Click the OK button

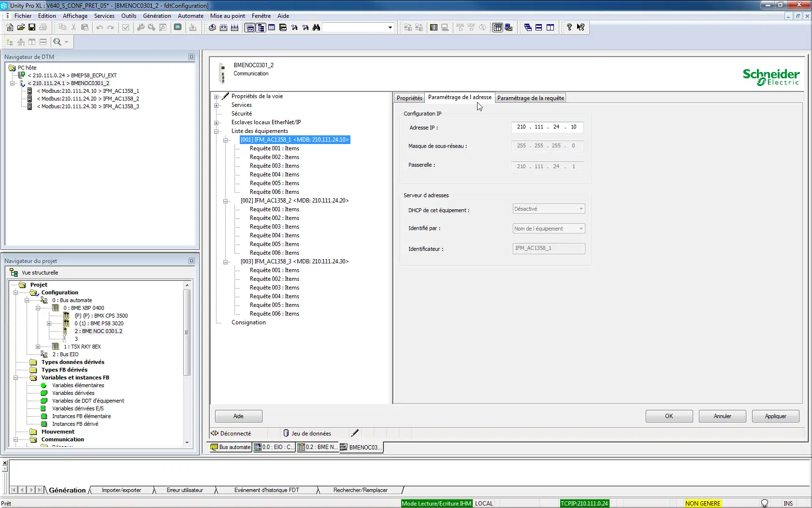click(669, 416)
